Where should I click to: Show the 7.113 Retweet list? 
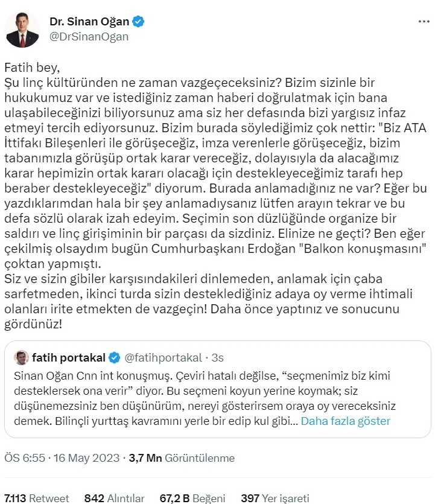tap(37, 498)
